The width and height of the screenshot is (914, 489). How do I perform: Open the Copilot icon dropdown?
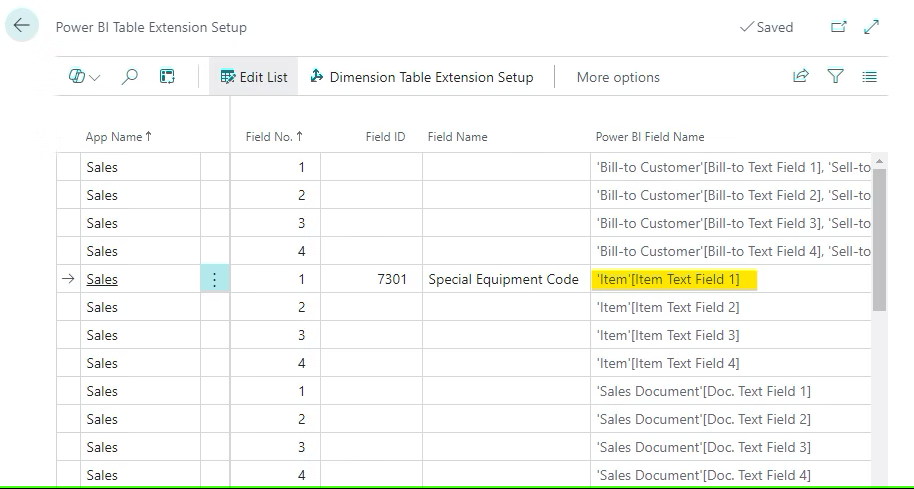pyautogui.click(x=85, y=76)
